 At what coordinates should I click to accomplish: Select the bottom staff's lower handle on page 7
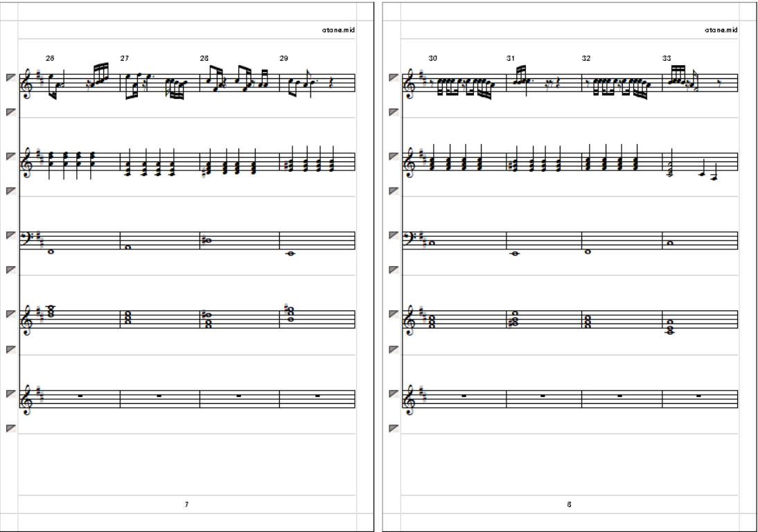[10, 428]
